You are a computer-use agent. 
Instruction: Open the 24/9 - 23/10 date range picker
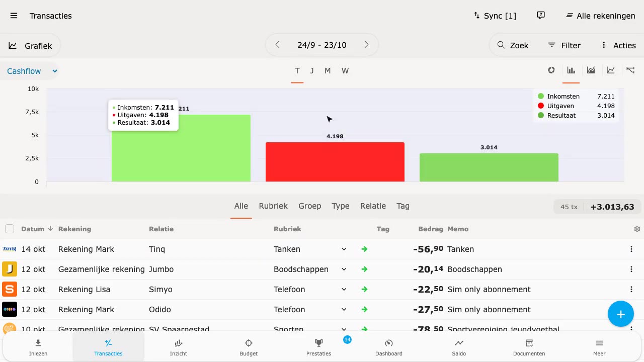[x=322, y=45]
